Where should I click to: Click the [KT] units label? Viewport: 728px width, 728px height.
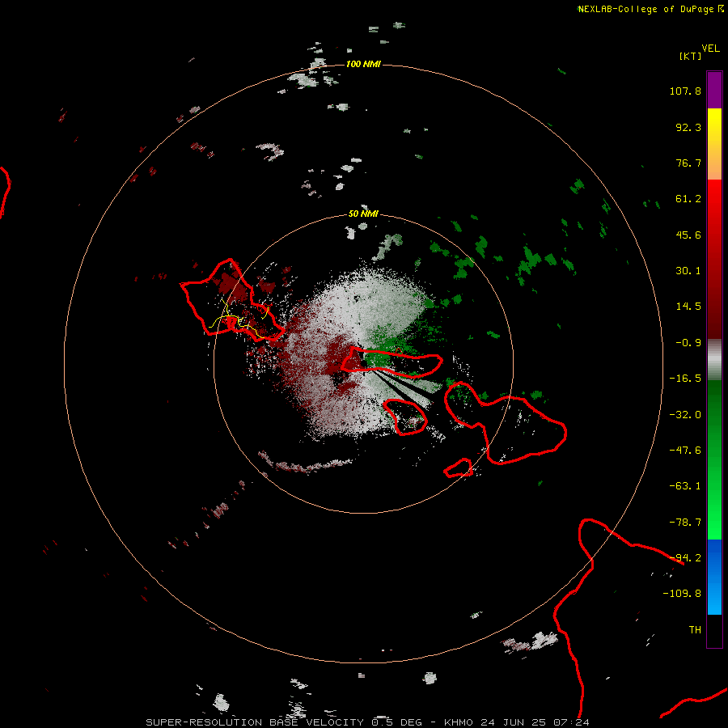point(691,56)
